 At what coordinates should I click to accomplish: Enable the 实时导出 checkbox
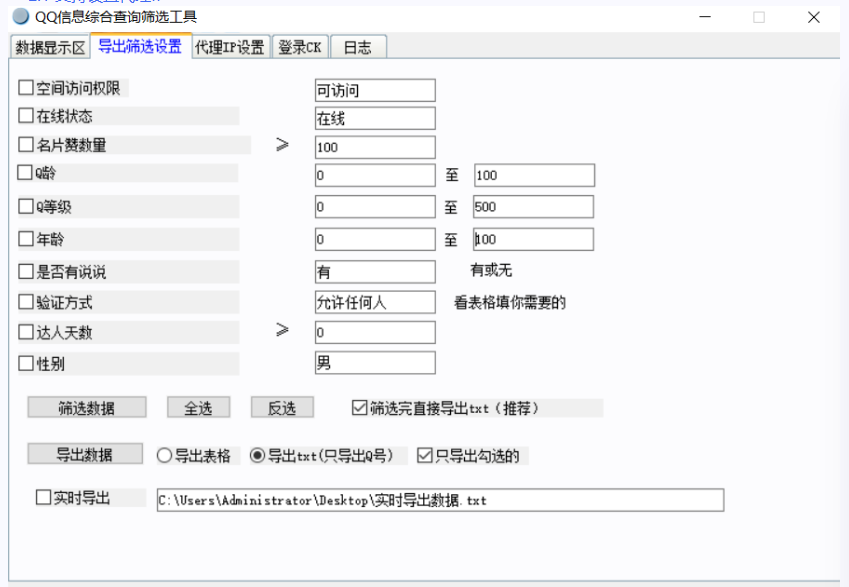point(43,497)
